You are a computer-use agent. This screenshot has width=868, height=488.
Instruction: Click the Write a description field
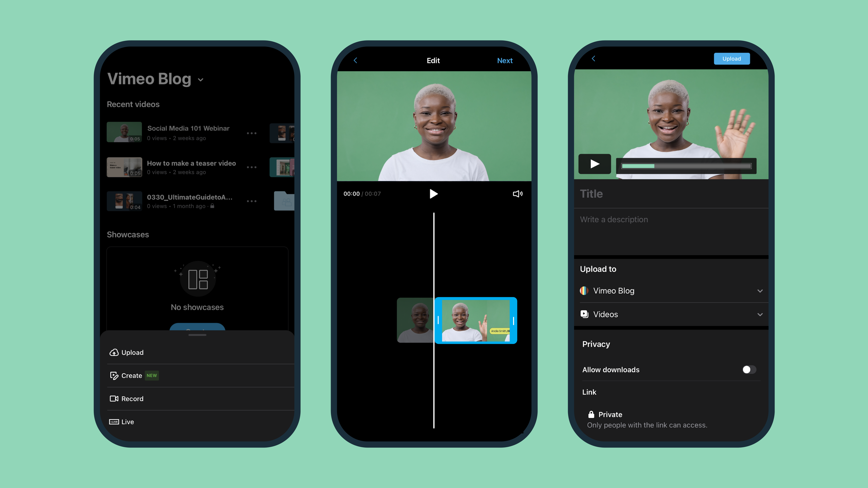tap(671, 232)
